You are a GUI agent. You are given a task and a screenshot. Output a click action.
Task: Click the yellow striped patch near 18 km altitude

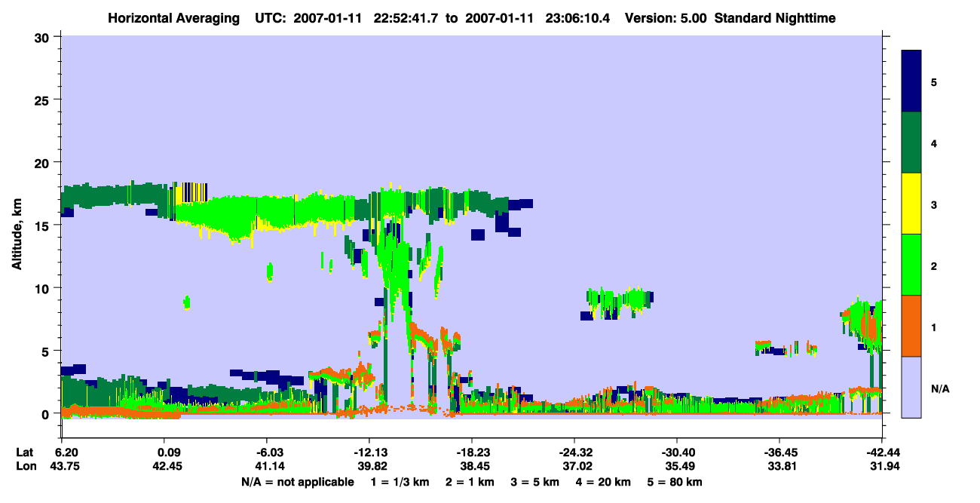pyautogui.click(x=190, y=192)
